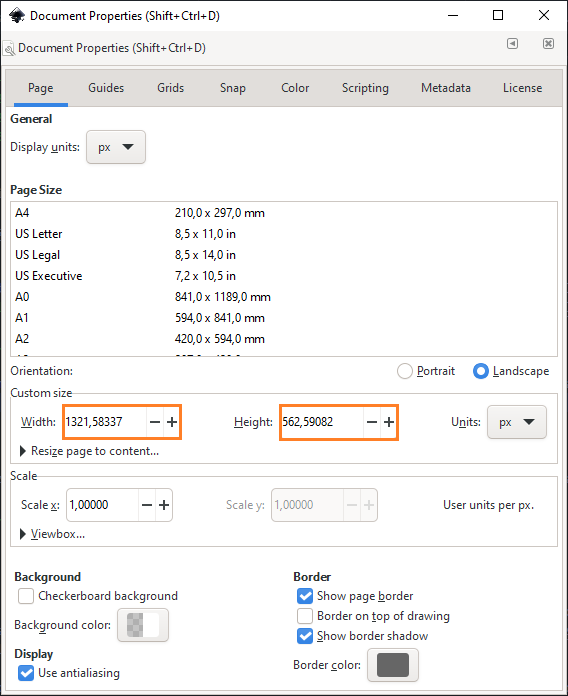Click the Width input field
Screen dimensions: 568x696
tap(106, 422)
